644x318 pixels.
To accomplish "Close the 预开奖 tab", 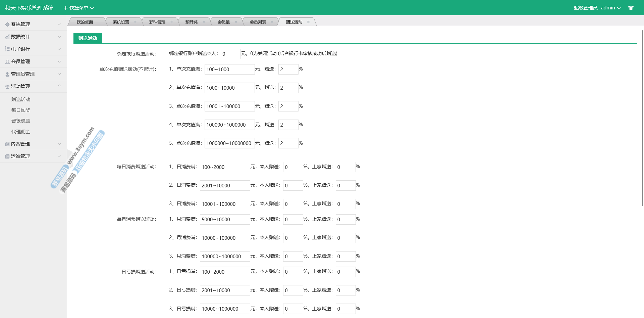I will pyautogui.click(x=204, y=22).
